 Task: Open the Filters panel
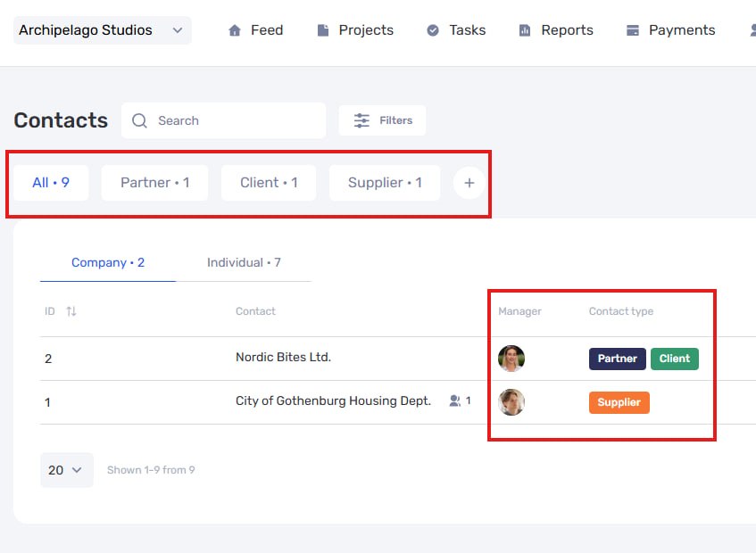pos(382,120)
